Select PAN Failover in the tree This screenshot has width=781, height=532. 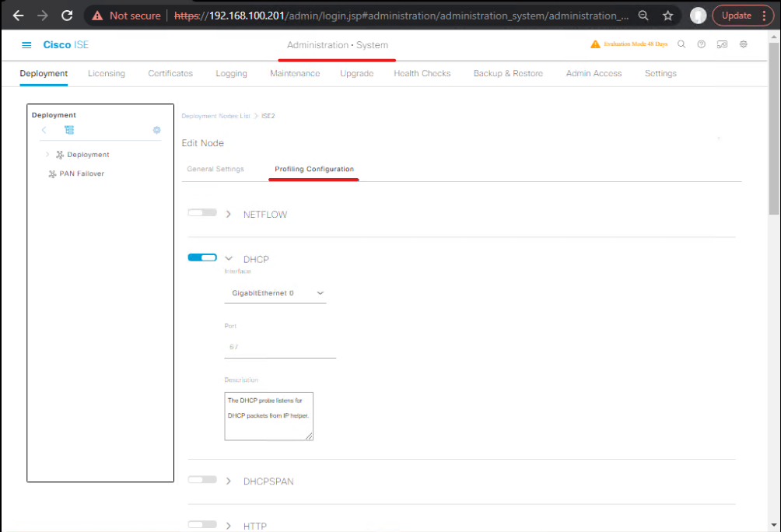coord(82,174)
